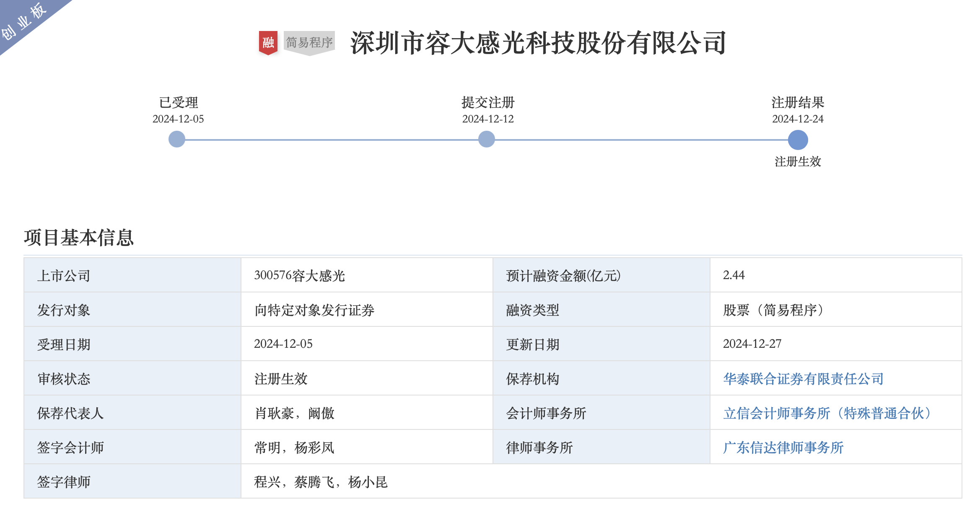Click the 更新日期 label cell
The height and width of the screenshot is (517, 980).
coord(601,344)
